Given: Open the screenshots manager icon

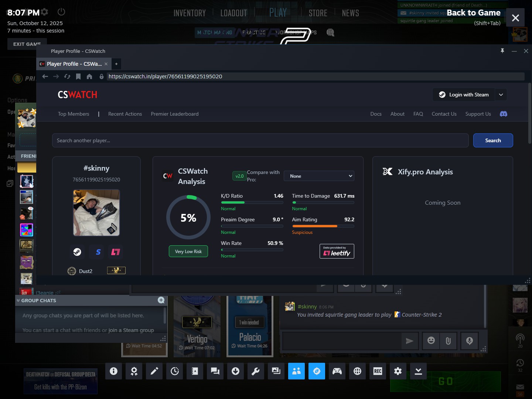Looking at the screenshot, I should (x=276, y=371).
